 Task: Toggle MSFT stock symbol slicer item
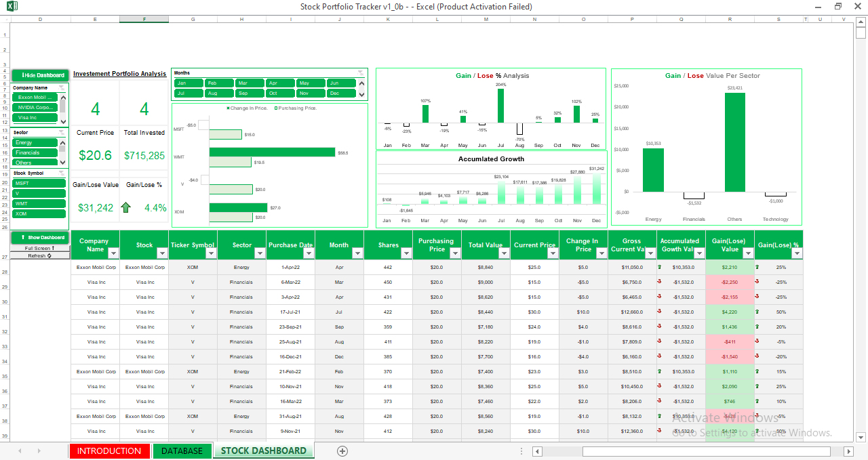[39, 183]
